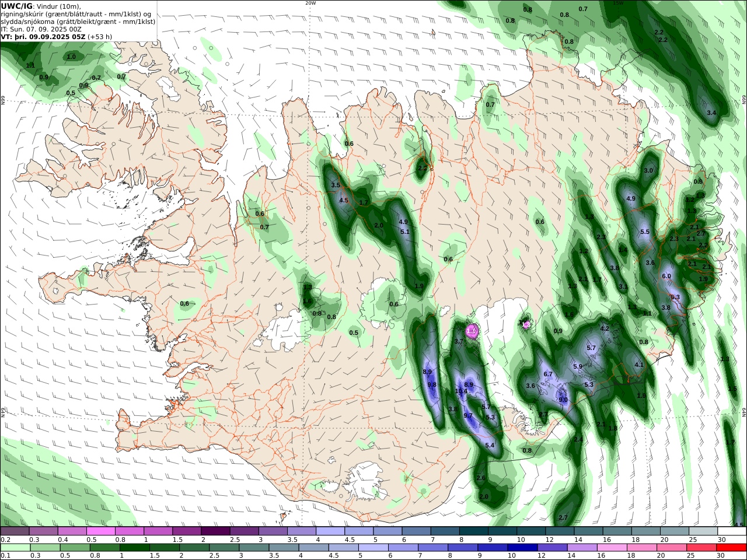Click the "rigning/skúrir" legend description line
747x560 pixels.
77,14
